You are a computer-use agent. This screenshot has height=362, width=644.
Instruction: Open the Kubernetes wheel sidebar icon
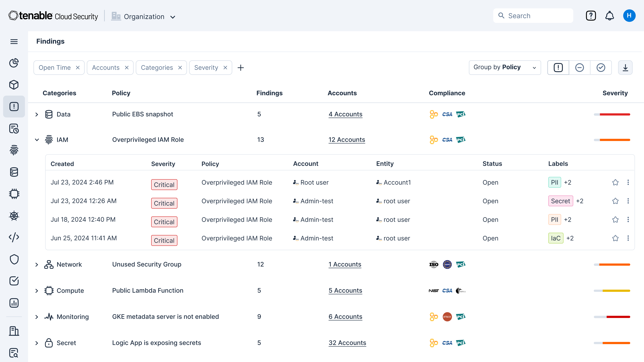coord(14,216)
